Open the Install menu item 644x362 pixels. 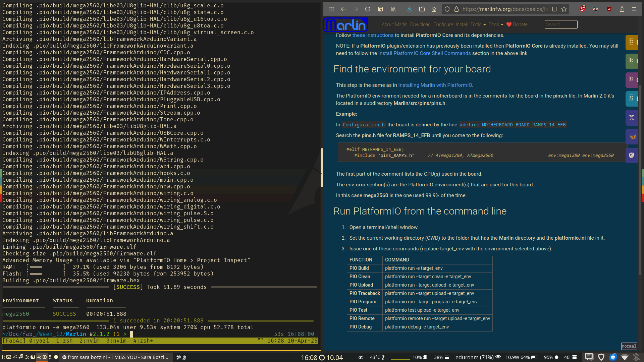click(462, 24)
